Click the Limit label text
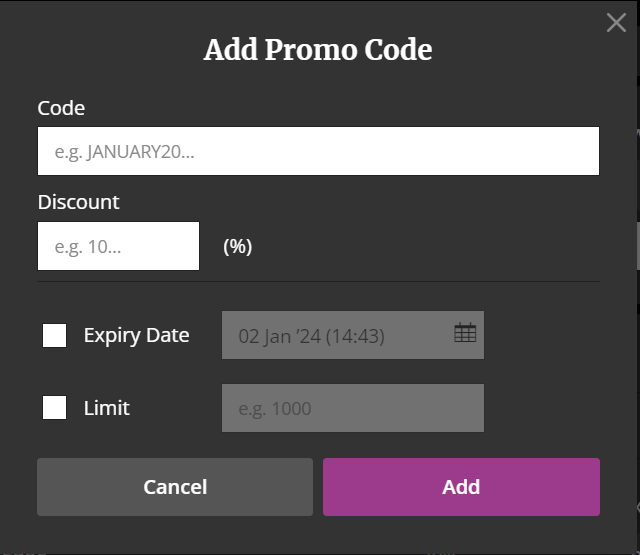 pyautogui.click(x=107, y=408)
